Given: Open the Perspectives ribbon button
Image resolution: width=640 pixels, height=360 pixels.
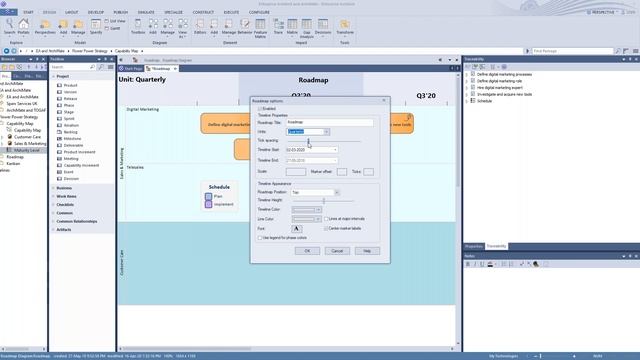Looking at the screenshot, I should [45, 27].
